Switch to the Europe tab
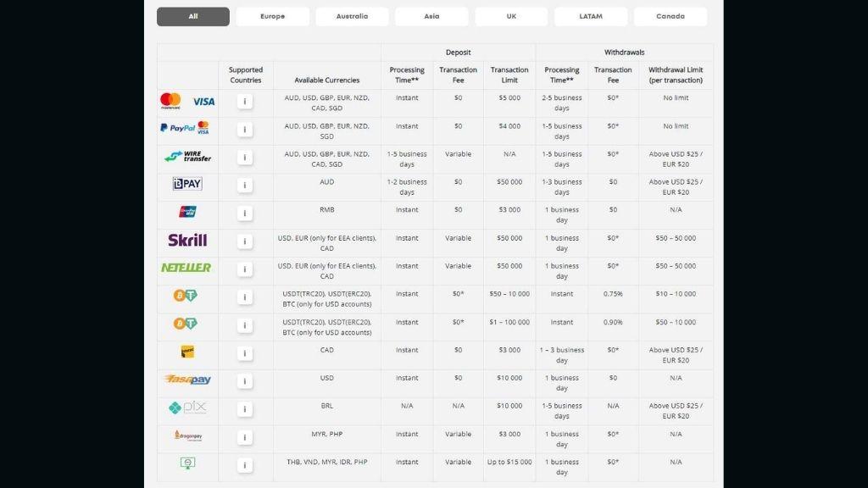 tap(273, 17)
